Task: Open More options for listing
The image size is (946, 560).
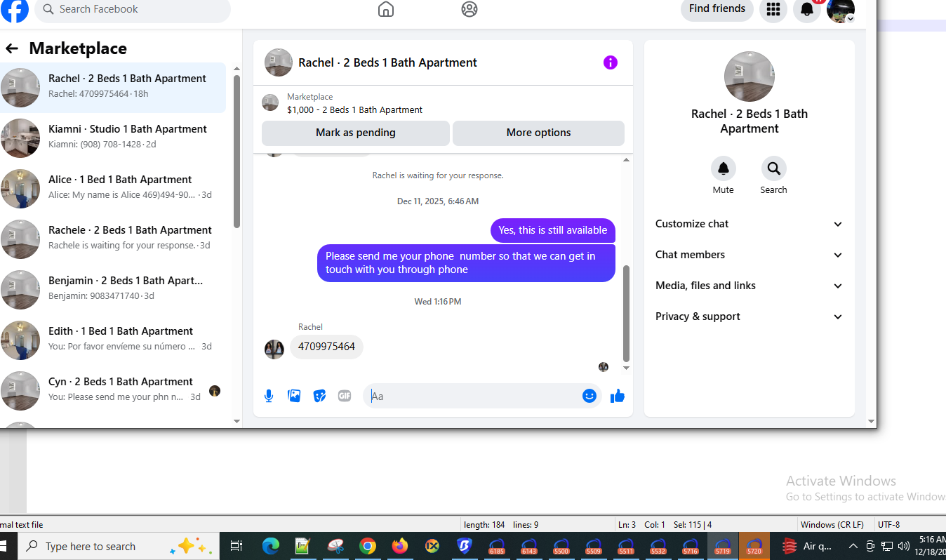Action: [538, 133]
